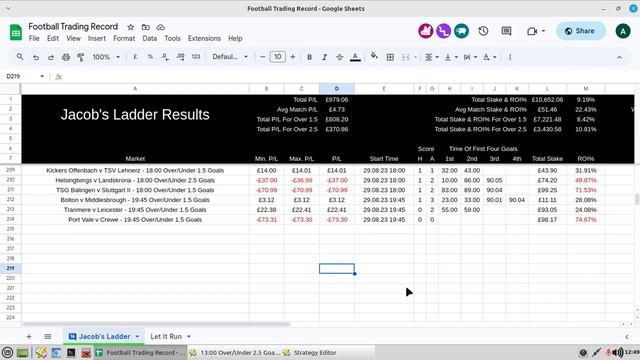Collapse the toolbar header with chevron
640x360 pixels.
click(619, 58)
